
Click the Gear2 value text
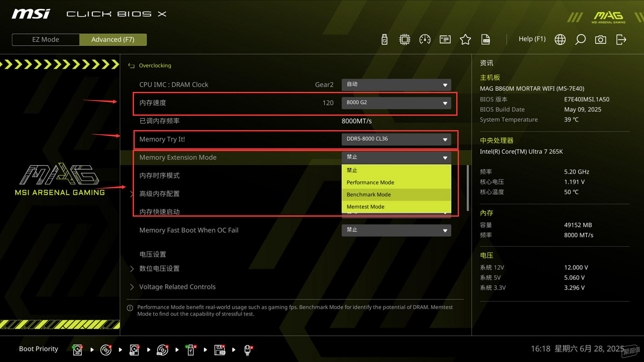(324, 84)
